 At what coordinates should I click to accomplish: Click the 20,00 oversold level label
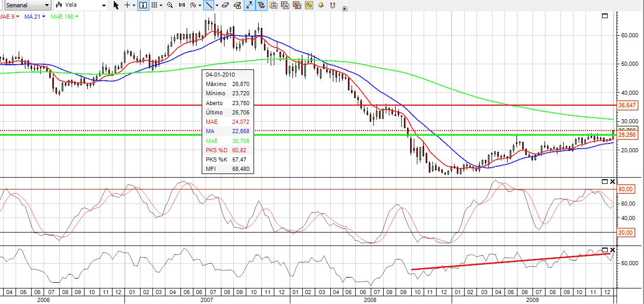click(627, 233)
